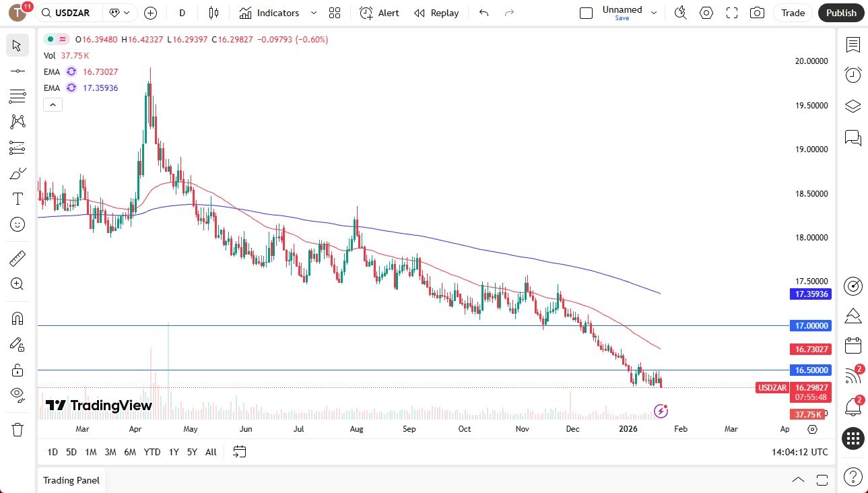Open the Emoji stickers tool
The image size is (868, 493).
(x=17, y=224)
